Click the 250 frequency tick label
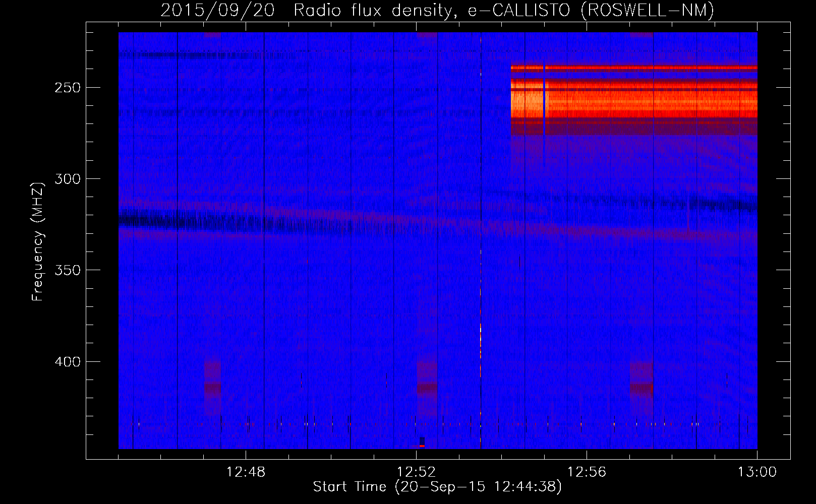 click(68, 88)
